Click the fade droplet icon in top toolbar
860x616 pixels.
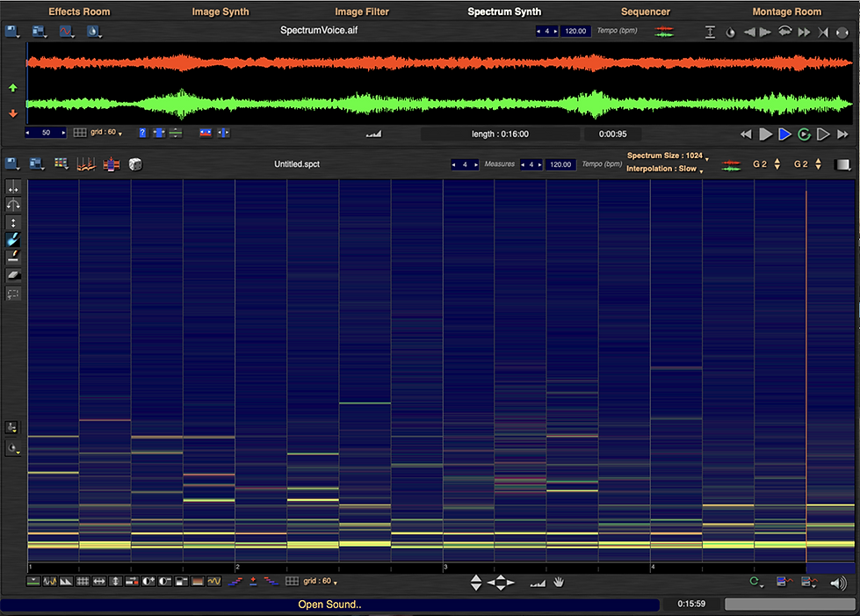click(x=730, y=32)
